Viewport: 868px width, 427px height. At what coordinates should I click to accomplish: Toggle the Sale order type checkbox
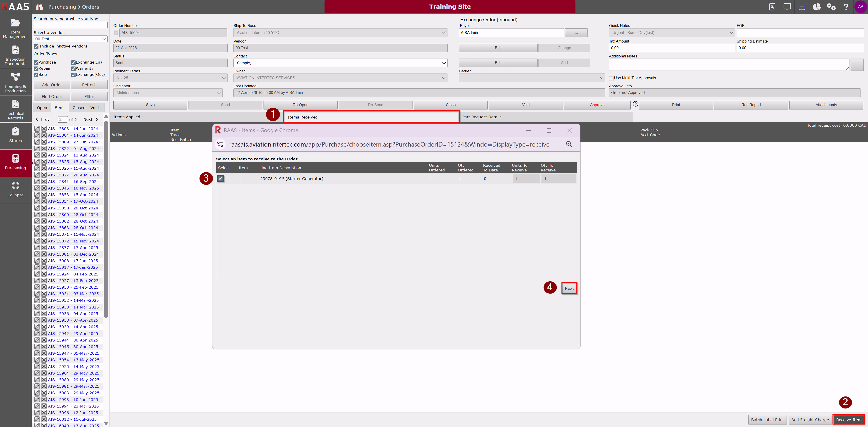tap(36, 75)
